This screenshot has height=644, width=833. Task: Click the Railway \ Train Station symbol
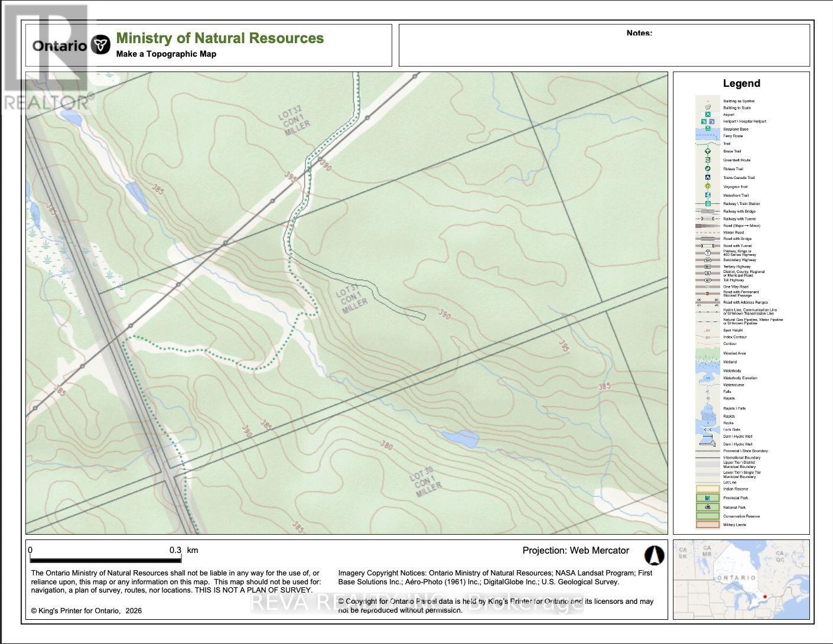point(707,203)
